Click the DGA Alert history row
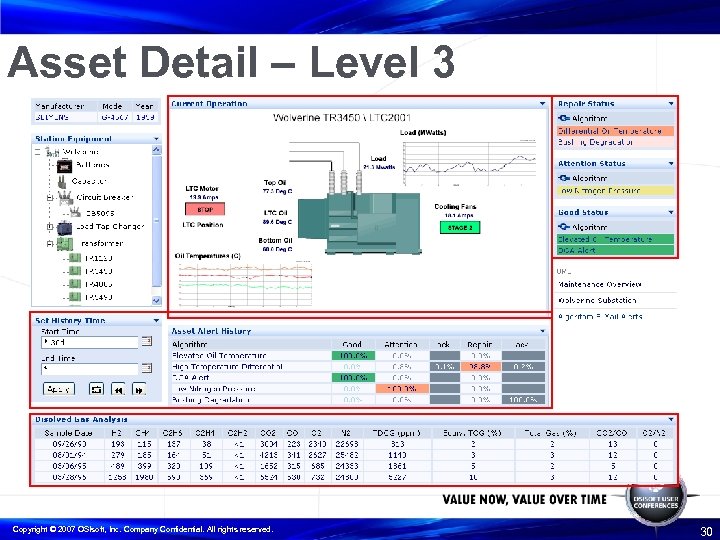The image size is (720, 540). click(358, 377)
